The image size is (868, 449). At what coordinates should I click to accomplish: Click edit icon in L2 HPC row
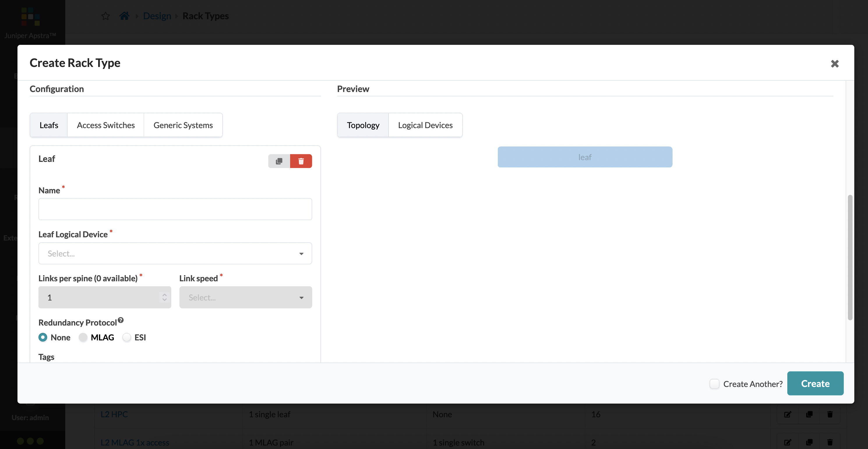point(788,414)
